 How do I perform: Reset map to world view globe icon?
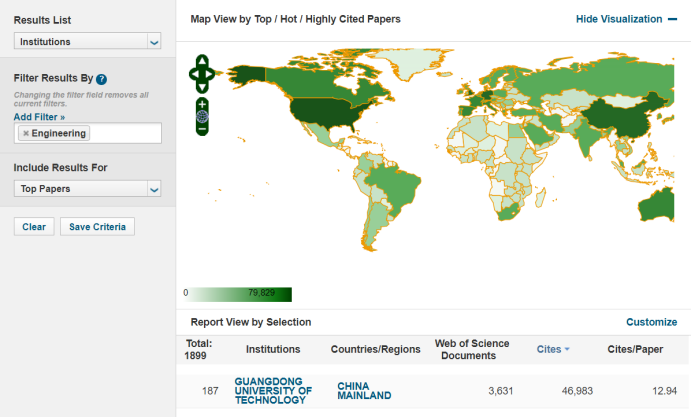pos(202,116)
